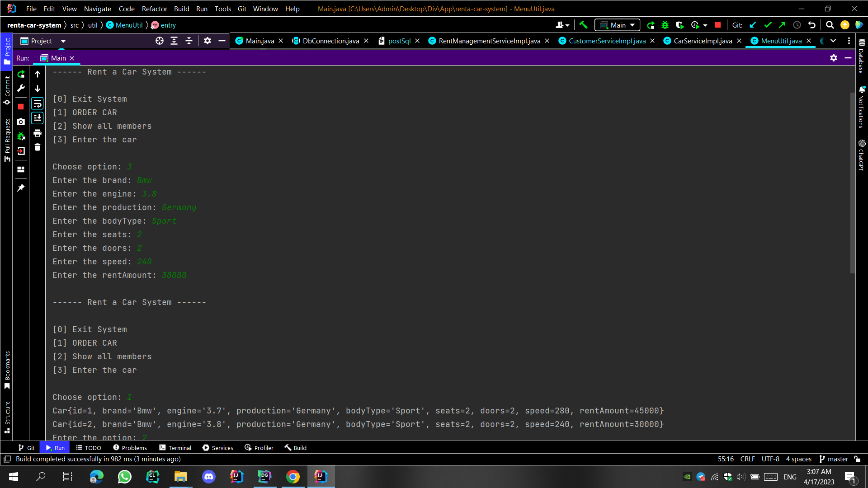The image size is (868, 488).
Task: Toggle soft-wrap in the console
Action: click(38, 104)
